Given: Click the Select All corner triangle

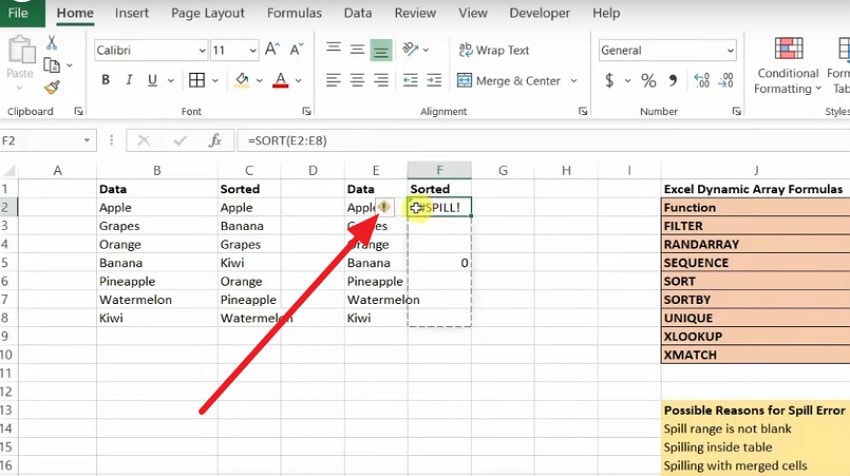Looking at the screenshot, I should pyautogui.click(x=10, y=171).
